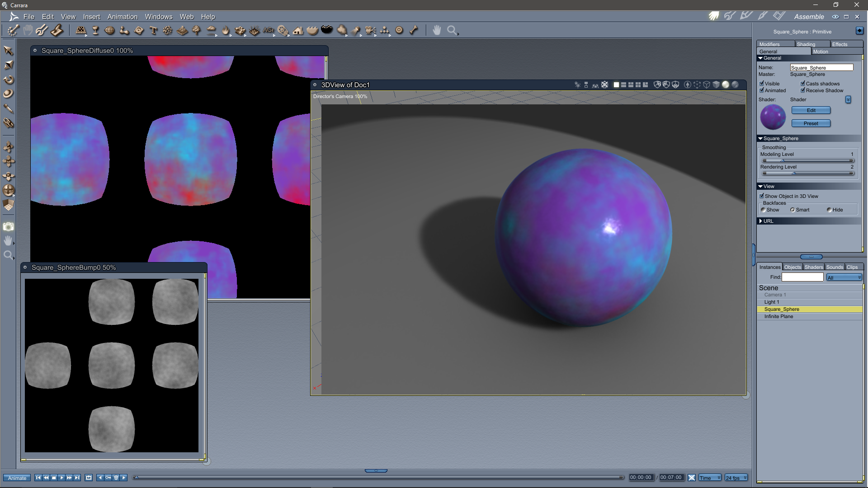Open the Animation menu
This screenshot has width=868, height=488.
tap(122, 17)
